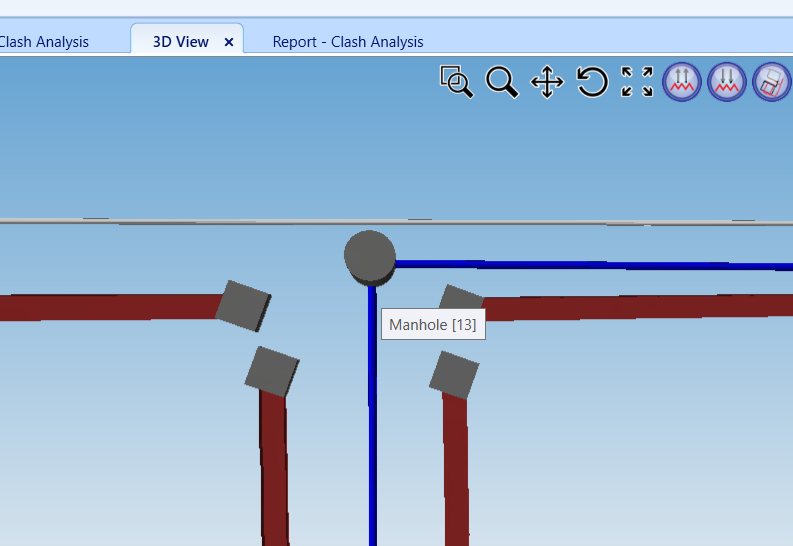Click the raise vertical exaggeration icon
The image size is (793, 546).
coord(682,81)
